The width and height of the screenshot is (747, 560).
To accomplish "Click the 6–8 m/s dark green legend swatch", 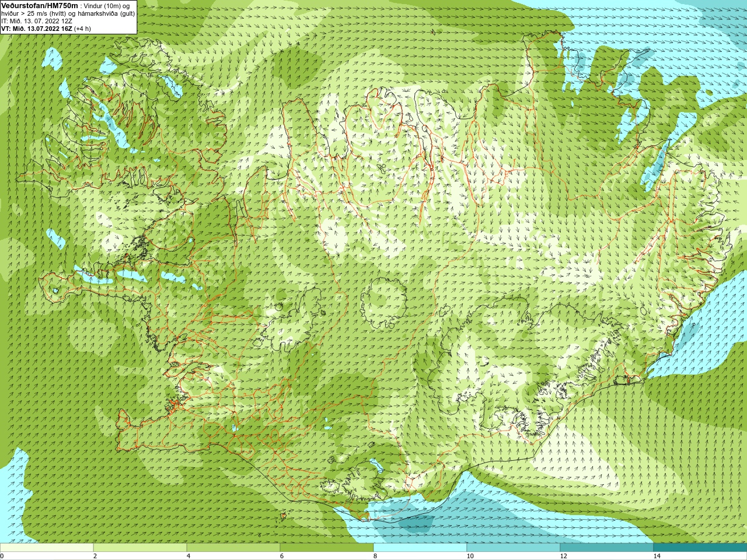I will (x=327, y=548).
